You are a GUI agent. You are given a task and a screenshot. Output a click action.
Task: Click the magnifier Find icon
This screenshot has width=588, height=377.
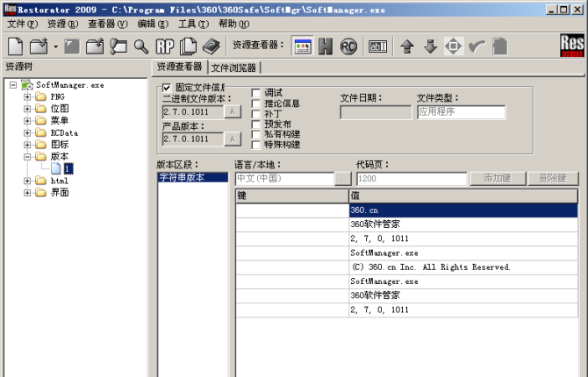(141, 46)
